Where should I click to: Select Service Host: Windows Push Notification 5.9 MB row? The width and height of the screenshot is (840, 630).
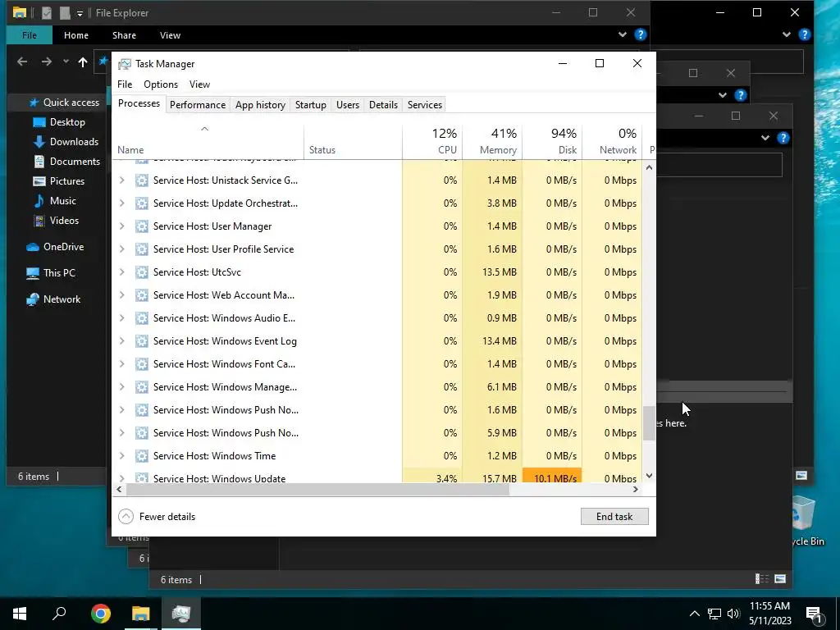click(x=377, y=433)
